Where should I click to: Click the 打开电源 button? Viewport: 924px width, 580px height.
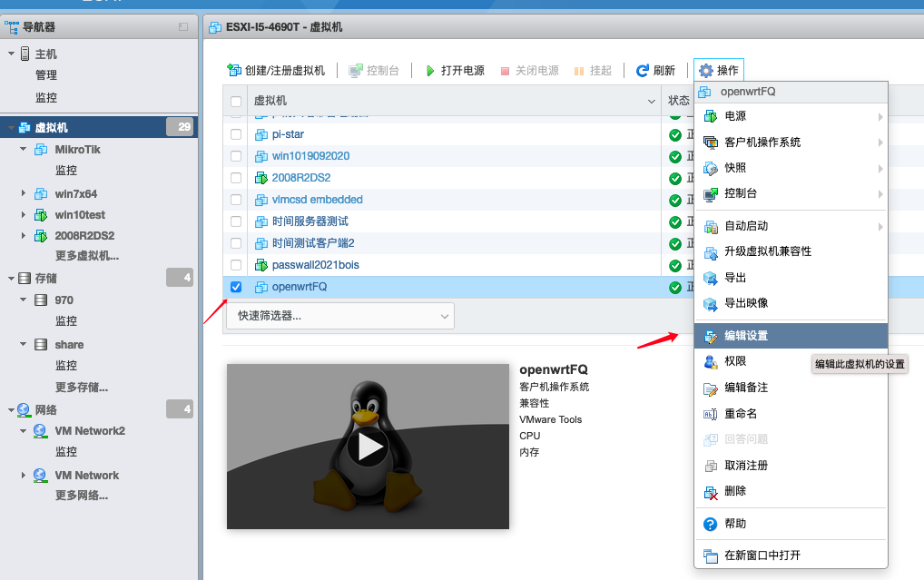click(455, 71)
